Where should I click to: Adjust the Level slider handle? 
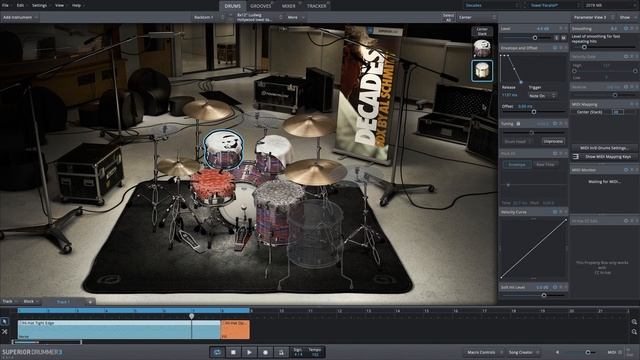tap(535, 38)
